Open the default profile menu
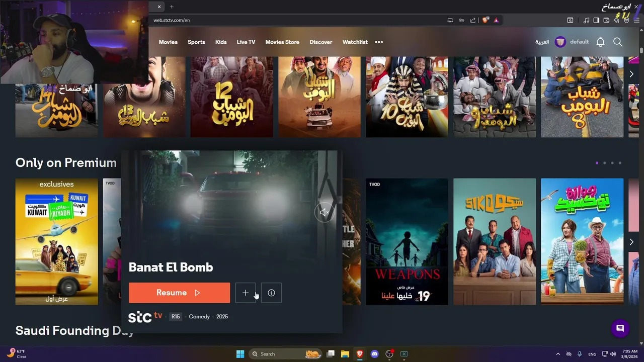The width and height of the screenshot is (644, 362). (x=572, y=42)
